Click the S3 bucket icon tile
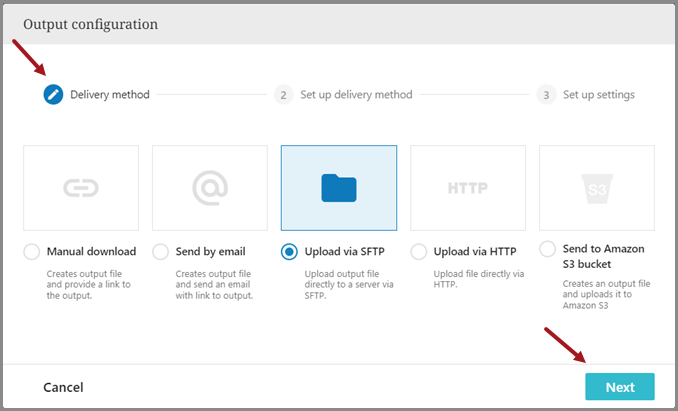678x411 pixels. (x=597, y=187)
